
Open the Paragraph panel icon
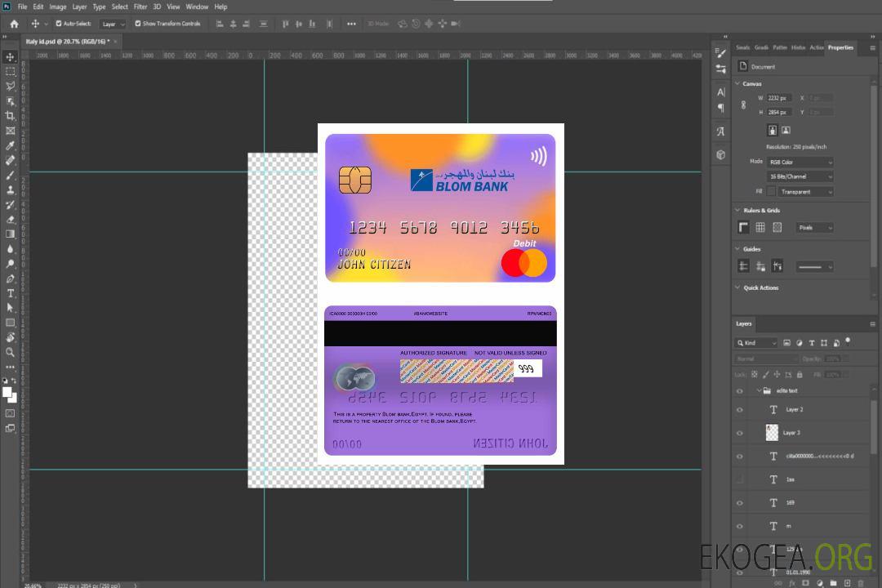[720, 108]
